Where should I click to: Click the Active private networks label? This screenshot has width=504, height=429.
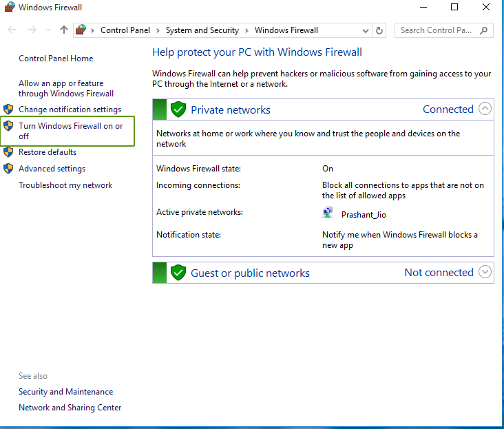click(199, 212)
